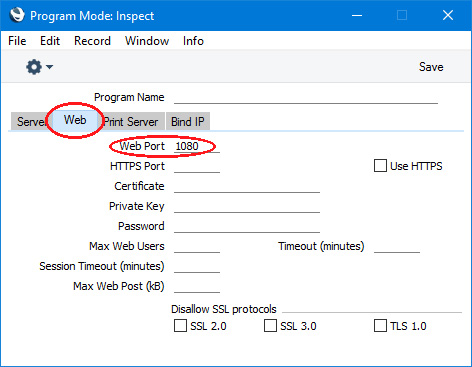472x367 pixels.
Task: Open the Window menu
Action: tap(147, 41)
